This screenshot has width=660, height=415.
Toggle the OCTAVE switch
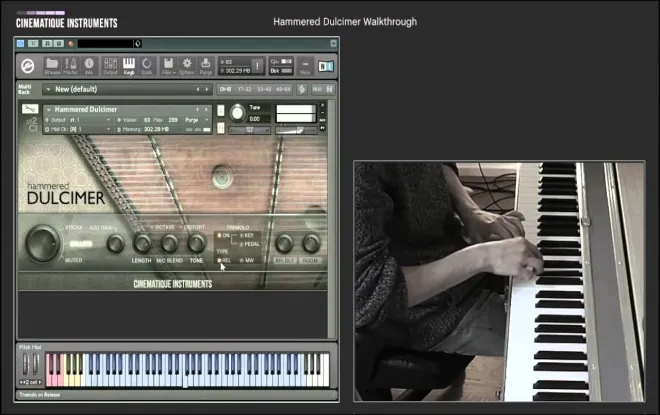click(162, 227)
